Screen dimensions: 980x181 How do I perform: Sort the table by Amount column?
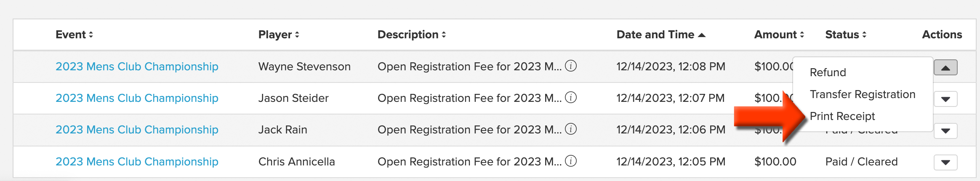[x=779, y=35]
